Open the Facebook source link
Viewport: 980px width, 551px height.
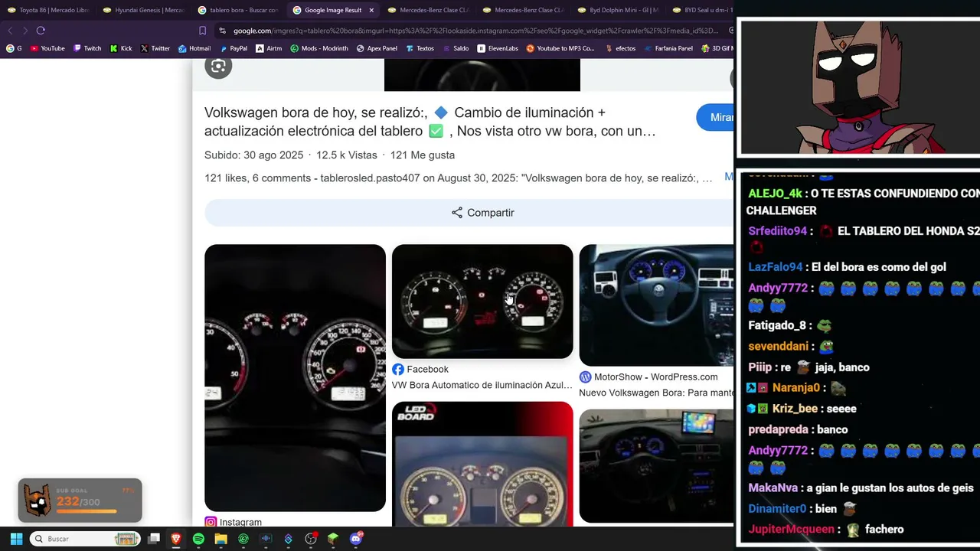tap(420, 369)
